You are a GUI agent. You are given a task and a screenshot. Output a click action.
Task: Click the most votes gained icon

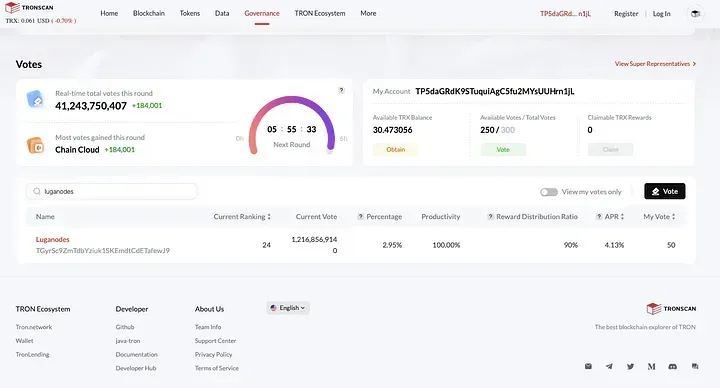[35, 146]
